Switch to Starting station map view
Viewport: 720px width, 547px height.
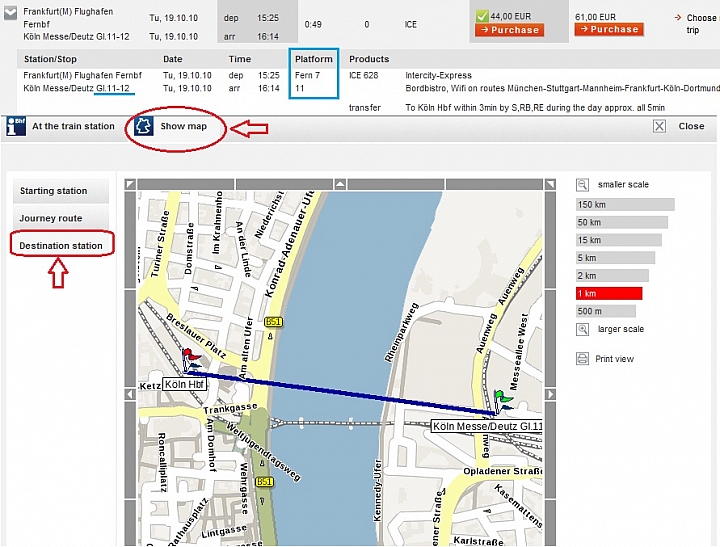click(x=61, y=191)
